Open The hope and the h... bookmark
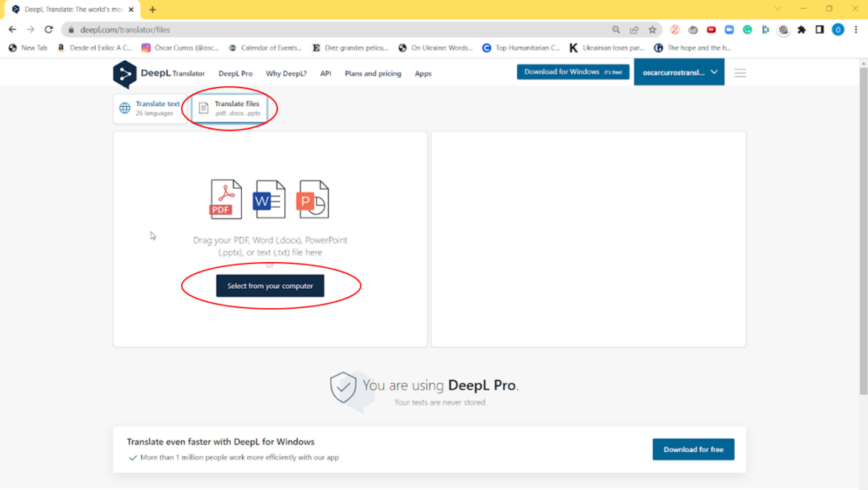This screenshot has width=868, height=490. 692,48
